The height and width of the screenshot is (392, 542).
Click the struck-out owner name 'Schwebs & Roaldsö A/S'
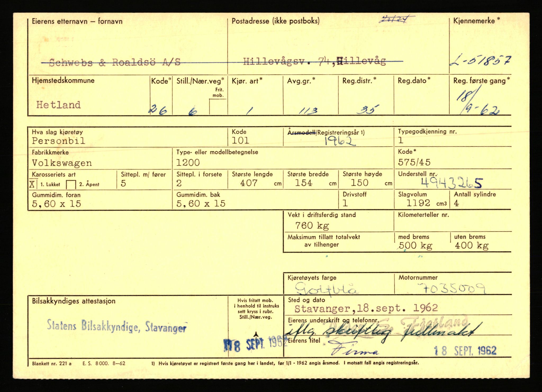coord(114,62)
